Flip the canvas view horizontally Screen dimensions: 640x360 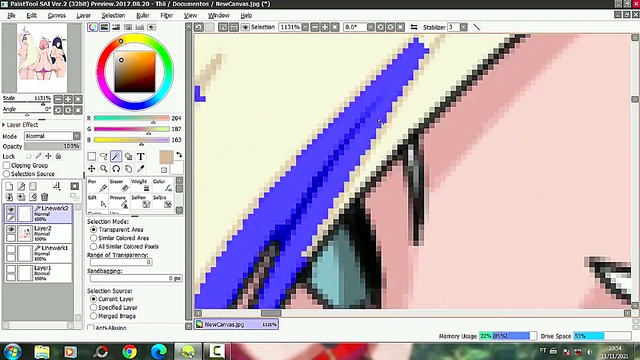[x=414, y=27]
